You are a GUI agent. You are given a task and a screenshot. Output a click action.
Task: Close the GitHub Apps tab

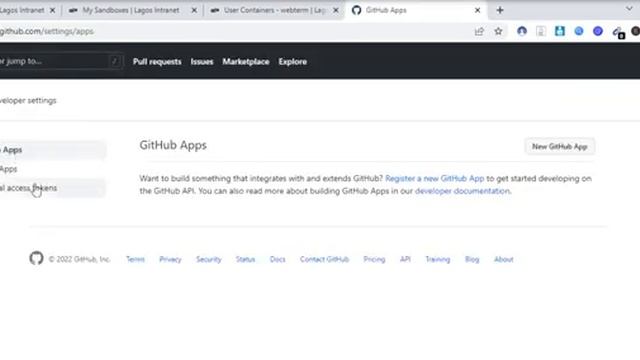pyautogui.click(x=477, y=10)
